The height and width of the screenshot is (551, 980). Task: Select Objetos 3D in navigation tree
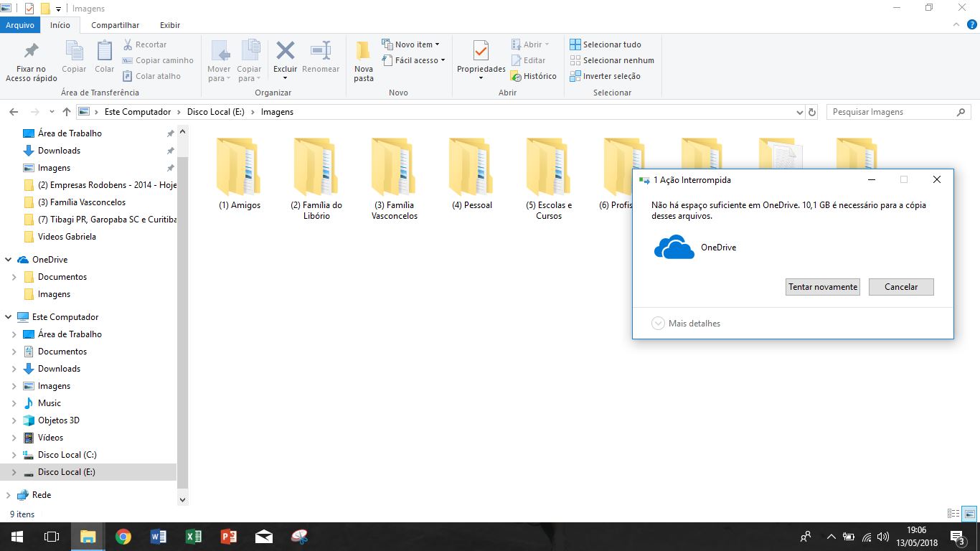coord(59,420)
